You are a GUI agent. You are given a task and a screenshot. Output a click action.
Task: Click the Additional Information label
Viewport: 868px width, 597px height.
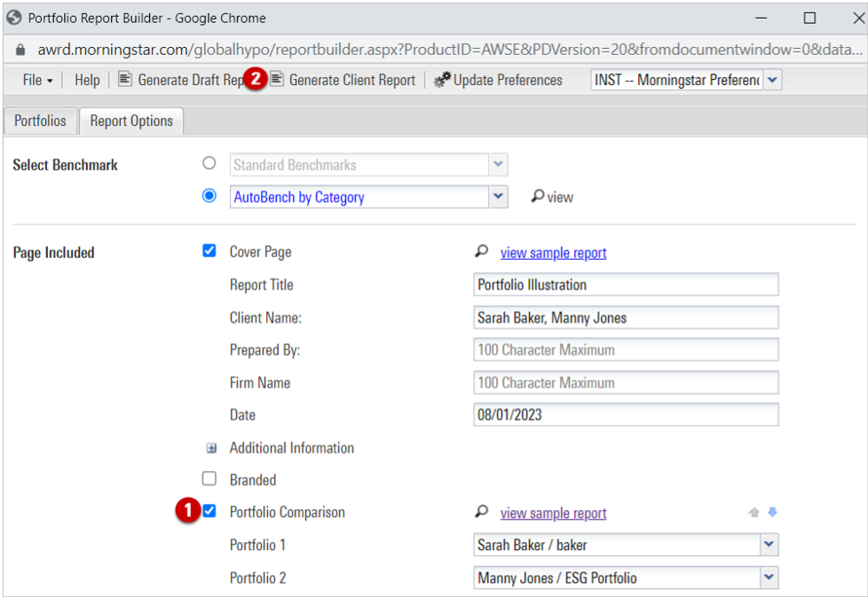coord(292,448)
